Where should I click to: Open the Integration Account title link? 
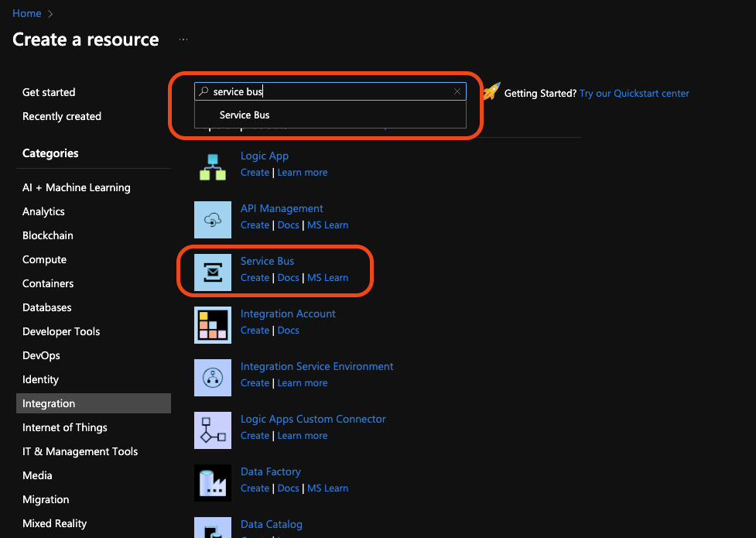point(288,314)
